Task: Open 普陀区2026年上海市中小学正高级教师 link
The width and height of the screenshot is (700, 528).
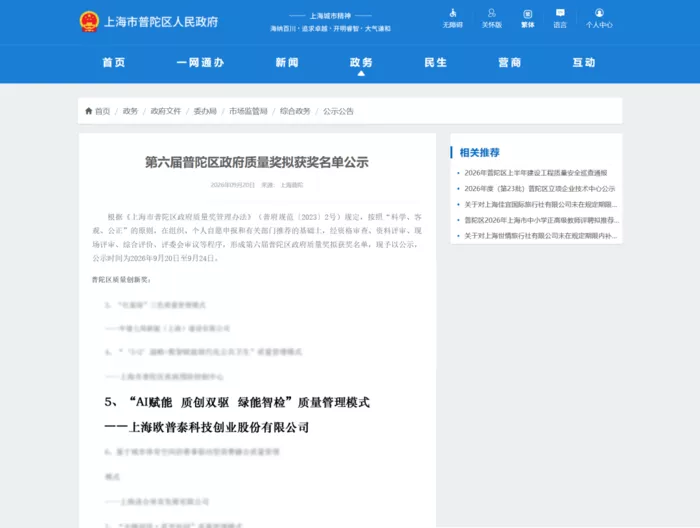Action: [542, 220]
